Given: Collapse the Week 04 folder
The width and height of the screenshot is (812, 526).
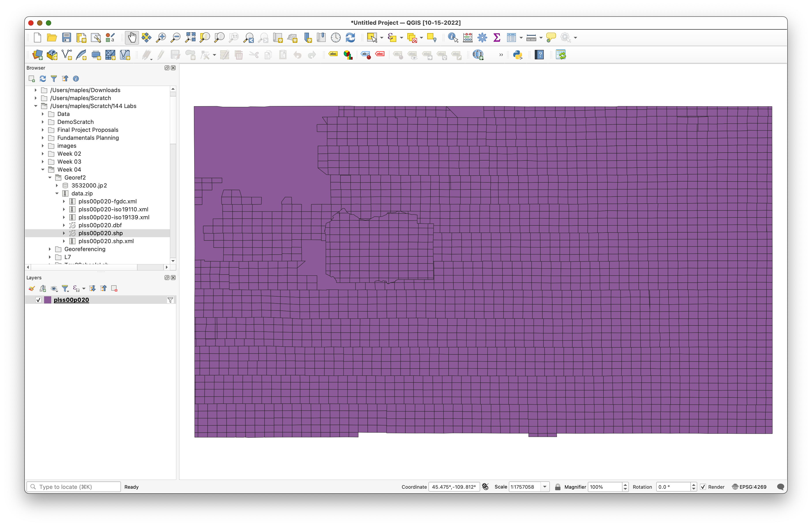Looking at the screenshot, I should (43, 170).
